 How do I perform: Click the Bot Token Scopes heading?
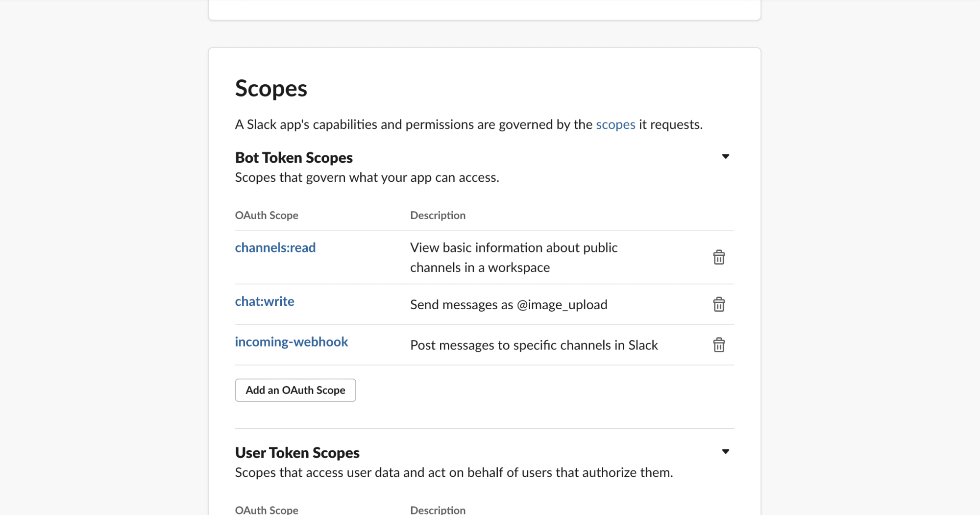pyautogui.click(x=294, y=158)
